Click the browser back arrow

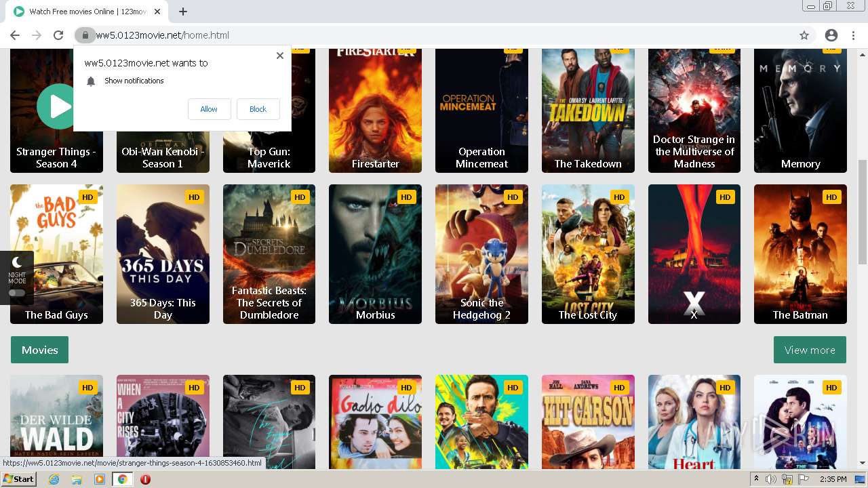tap(15, 35)
